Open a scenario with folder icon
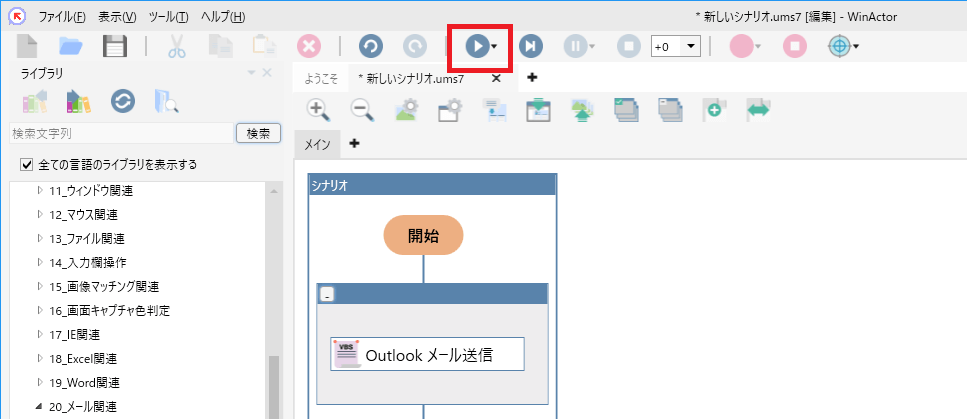The width and height of the screenshot is (967, 419). 72,46
